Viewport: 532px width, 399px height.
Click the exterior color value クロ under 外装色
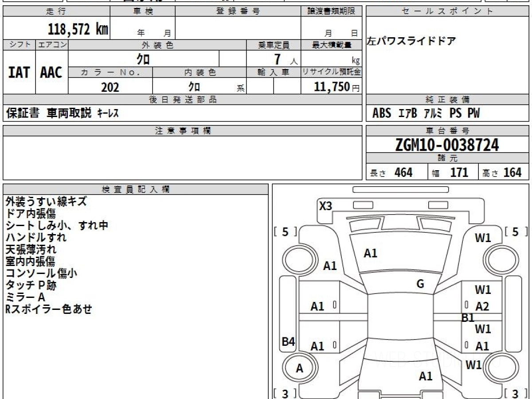point(143,59)
